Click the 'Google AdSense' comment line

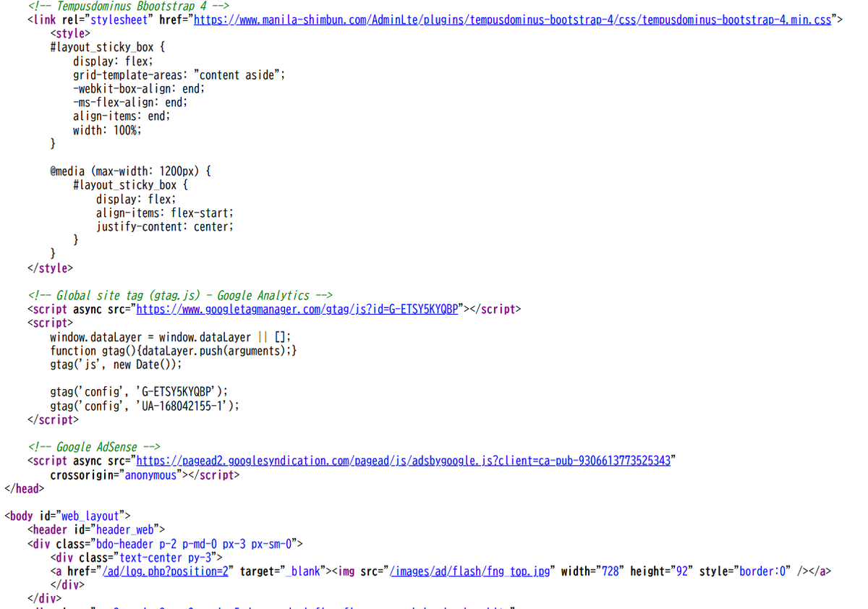[x=94, y=447]
